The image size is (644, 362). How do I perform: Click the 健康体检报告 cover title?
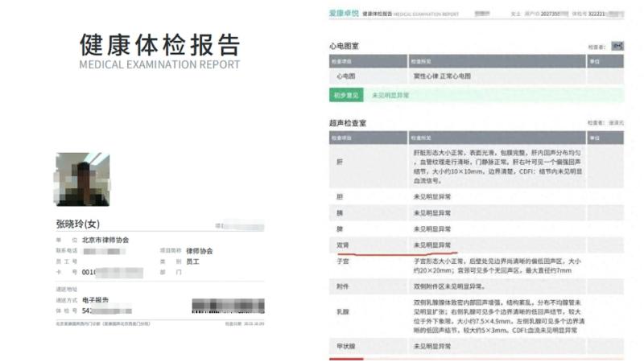point(159,43)
